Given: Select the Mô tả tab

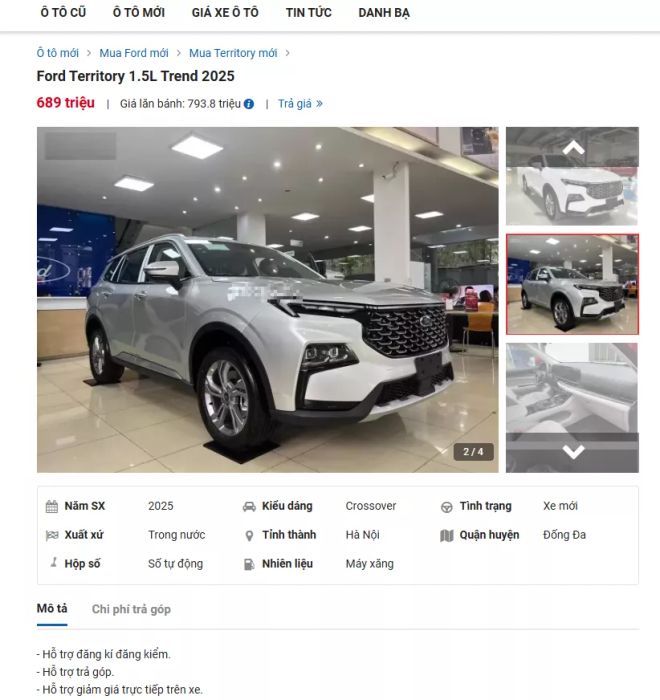Looking at the screenshot, I should 52,609.
